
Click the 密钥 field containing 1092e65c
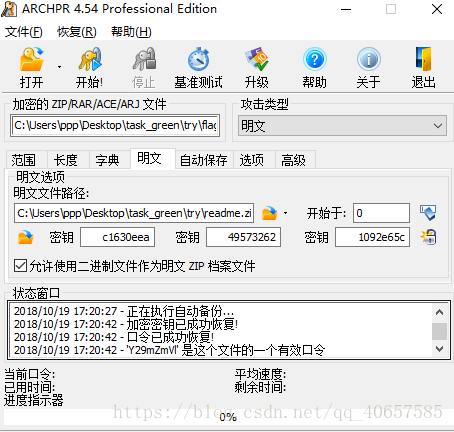click(372, 237)
